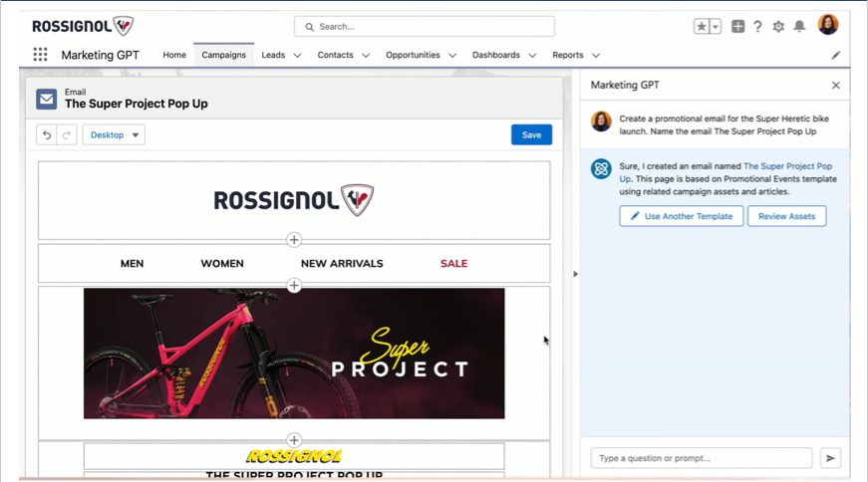Open the setup gear icon
Viewport: 868px width, 482px height.
[778, 26]
